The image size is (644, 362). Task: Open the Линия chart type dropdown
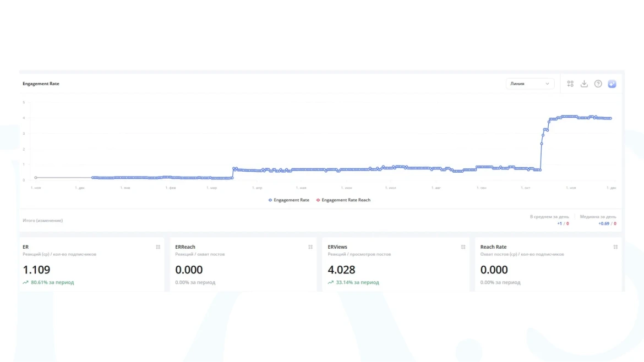(x=530, y=84)
